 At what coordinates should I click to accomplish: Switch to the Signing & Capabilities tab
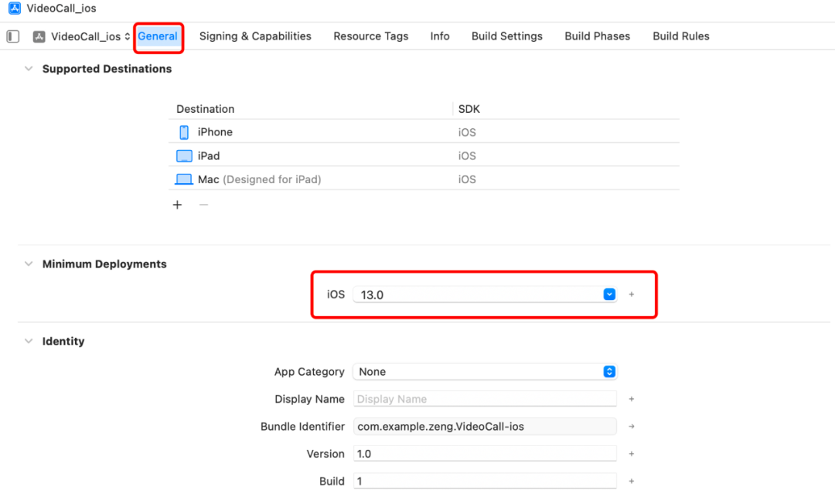click(x=255, y=36)
